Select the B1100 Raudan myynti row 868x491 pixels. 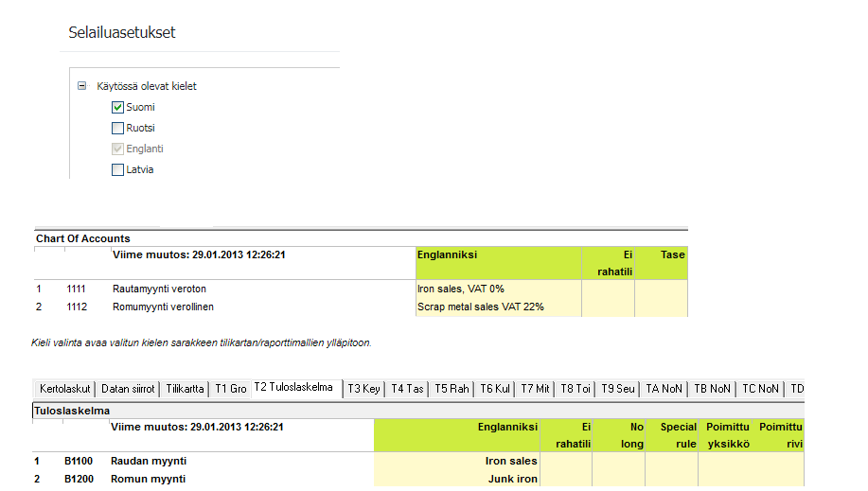click(148, 461)
